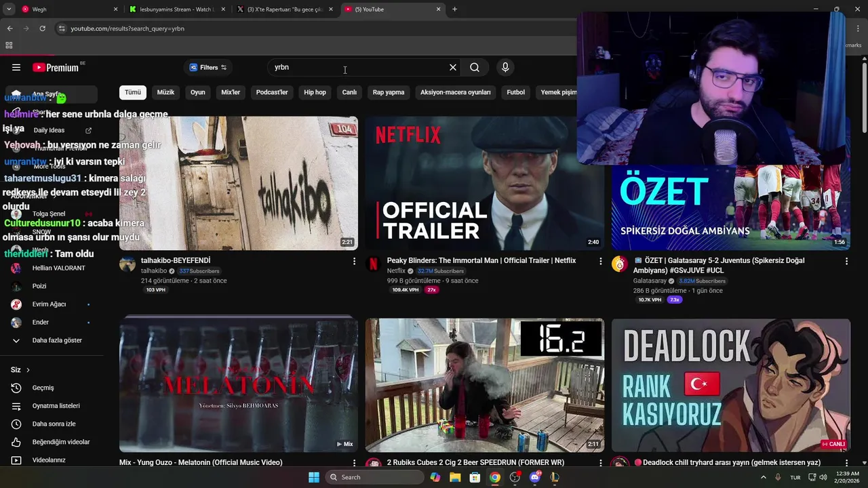The height and width of the screenshot is (488, 868).
Task: Click the YouTube Premium logo
Action: (x=56, y=67)
